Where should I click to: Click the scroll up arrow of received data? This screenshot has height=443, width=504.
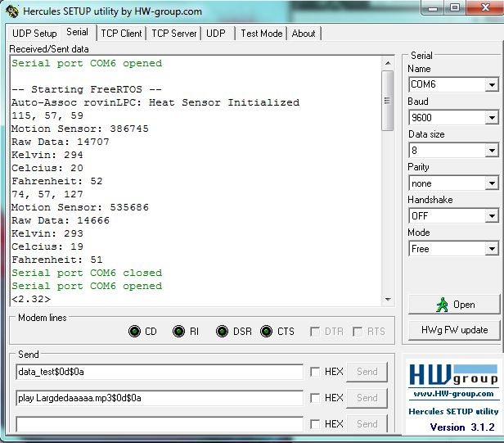tap(388, 63)
